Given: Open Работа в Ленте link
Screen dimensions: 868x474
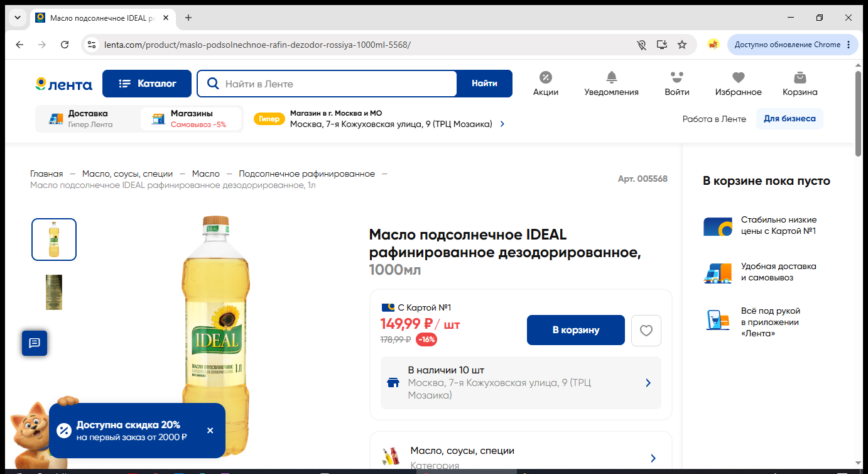Looking at the screenshot, I should [x=714, y=119].
